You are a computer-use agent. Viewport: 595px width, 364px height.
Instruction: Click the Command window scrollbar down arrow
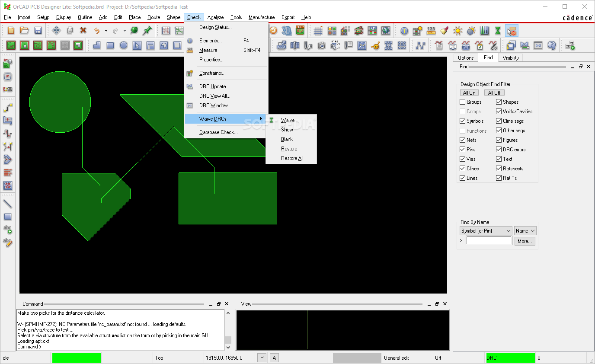(228, 347)
